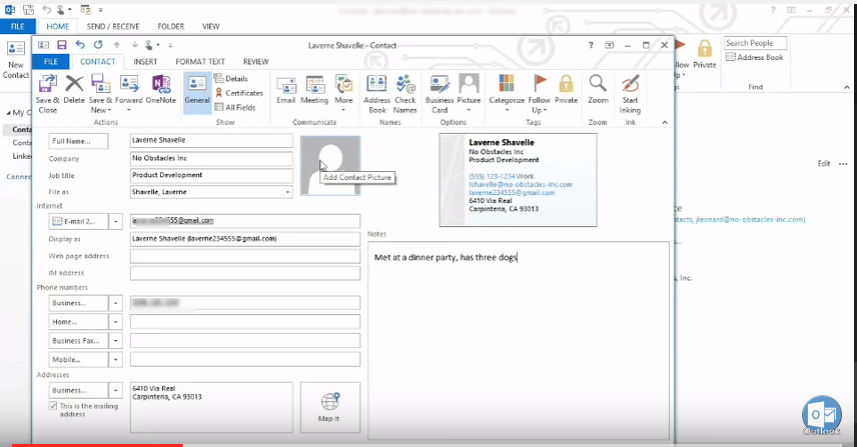Open the contact window Help question mark
Screen dimensions: 857x447
(590, 45)
